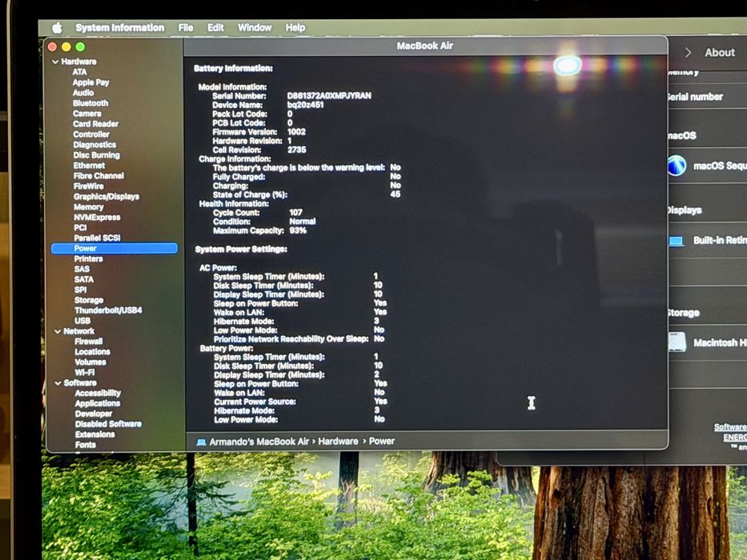
Task: Click the Macintosh HD disk icon
Action: pos(677,342)
